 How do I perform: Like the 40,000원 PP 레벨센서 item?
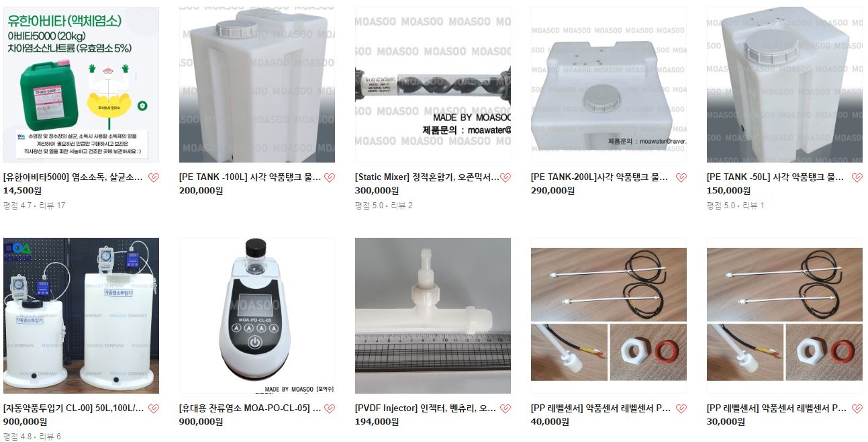pyautogui.click(x=681, y=408)
